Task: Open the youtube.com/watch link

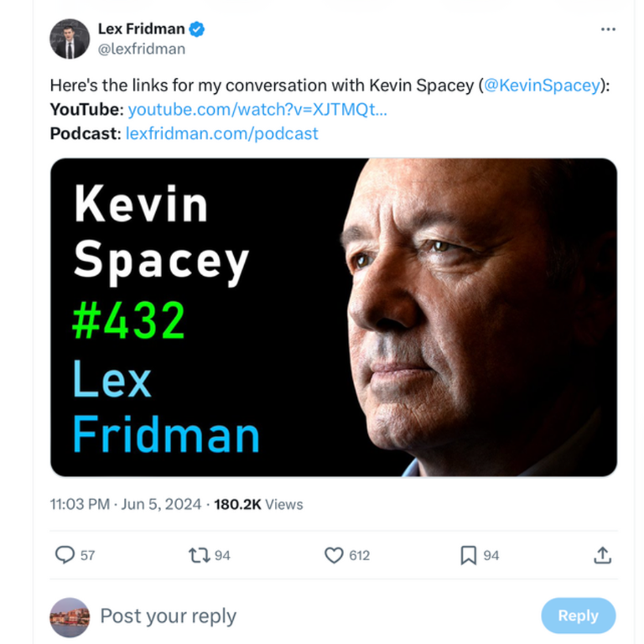Action: (x=257, y=110)
